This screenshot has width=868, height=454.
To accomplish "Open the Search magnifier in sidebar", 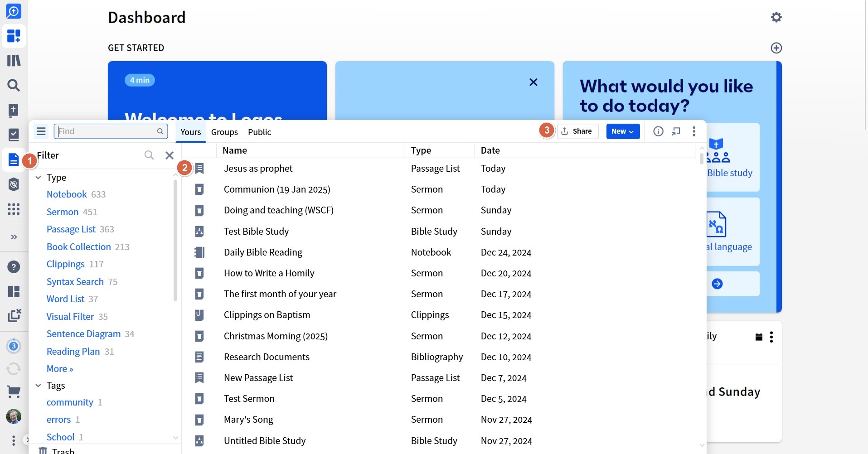I will coord(14,85).
